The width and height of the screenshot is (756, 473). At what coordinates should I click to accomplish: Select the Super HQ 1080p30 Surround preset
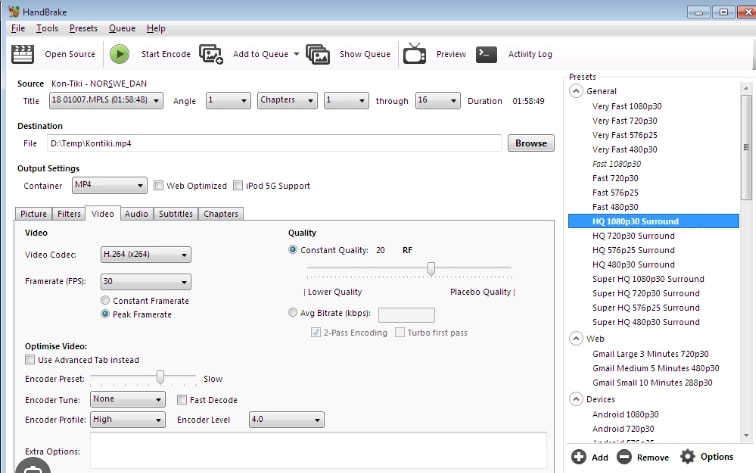pyautogui.click(x=648, y=279)
